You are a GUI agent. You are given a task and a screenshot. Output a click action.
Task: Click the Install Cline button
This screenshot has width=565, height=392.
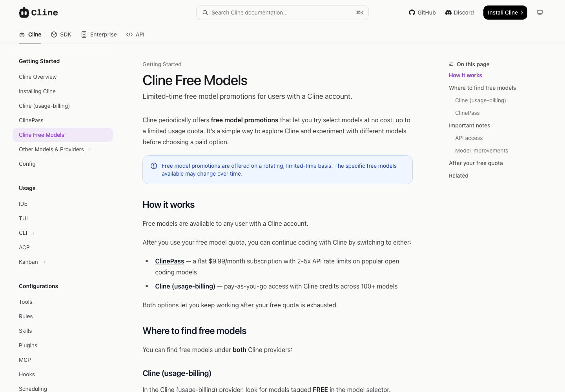click(505, 13)
